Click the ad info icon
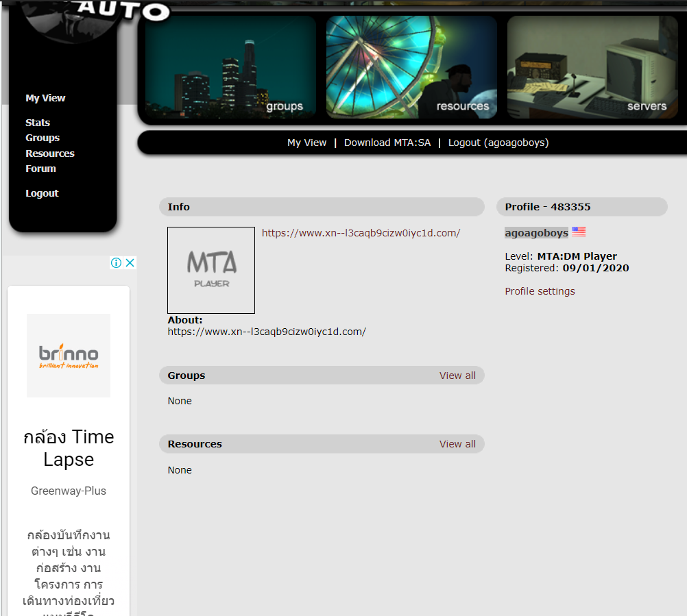 pos(116,262)
